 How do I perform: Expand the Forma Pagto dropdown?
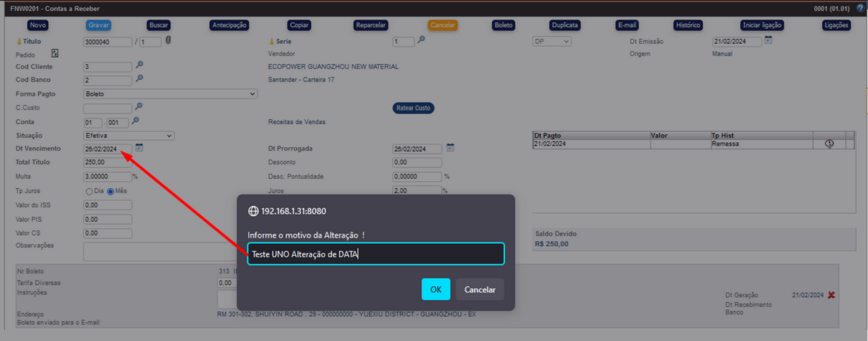(170, 94)
